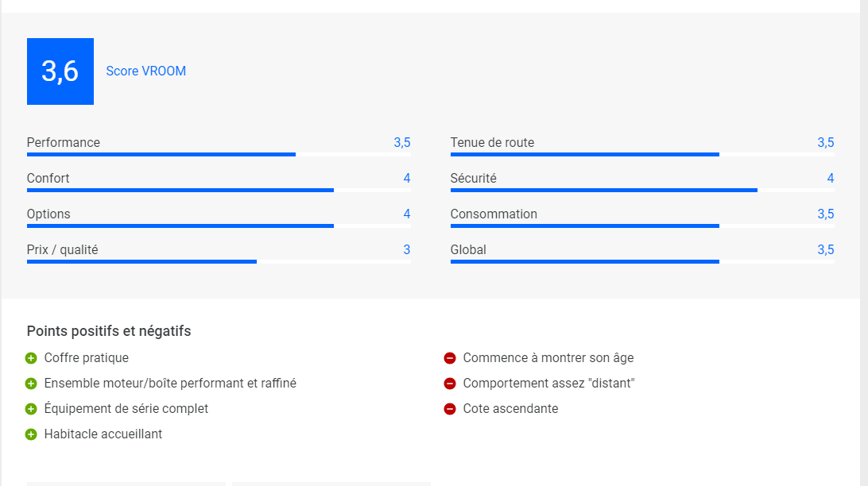Image resolution: width=868 pixels, height=486 pixels.
Task: Click the red minus icon for Commence à montrer
Action: [x=450, y=358]
